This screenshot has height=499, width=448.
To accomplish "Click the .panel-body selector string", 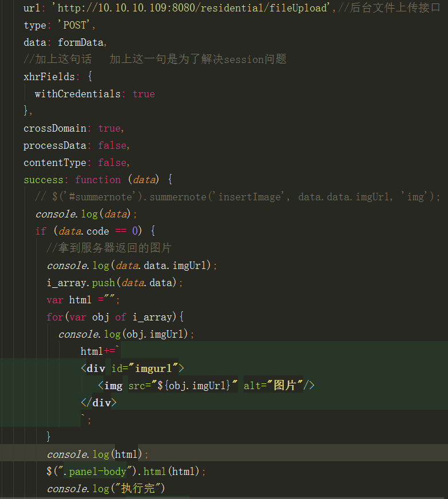I will [x=95, y=472].
